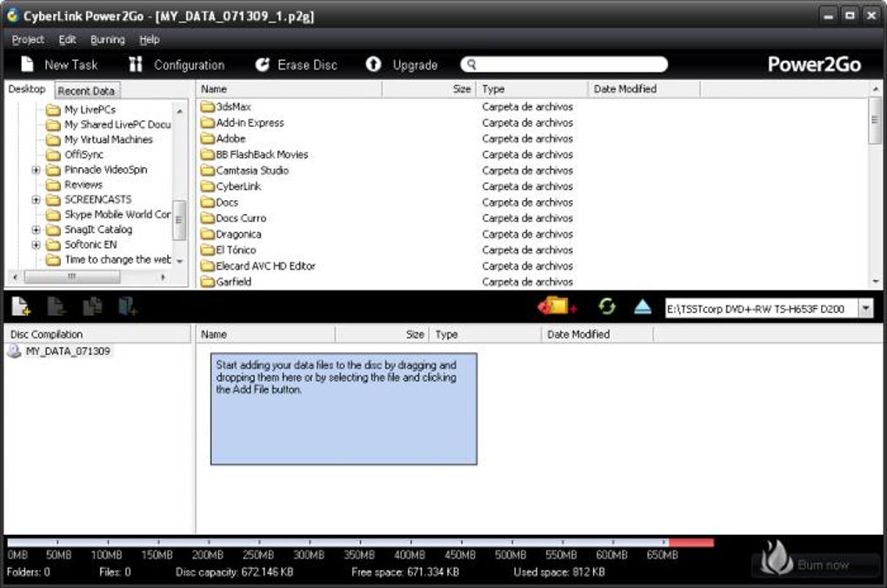Click the Add File icon

pos(20,306)
